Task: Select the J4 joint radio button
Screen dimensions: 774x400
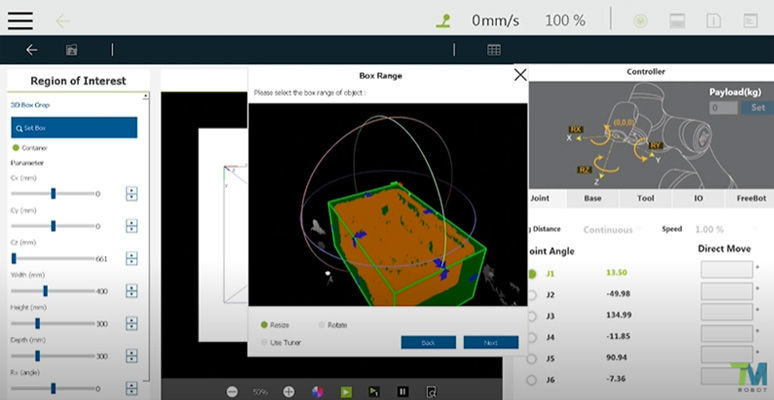Action: 532,338
